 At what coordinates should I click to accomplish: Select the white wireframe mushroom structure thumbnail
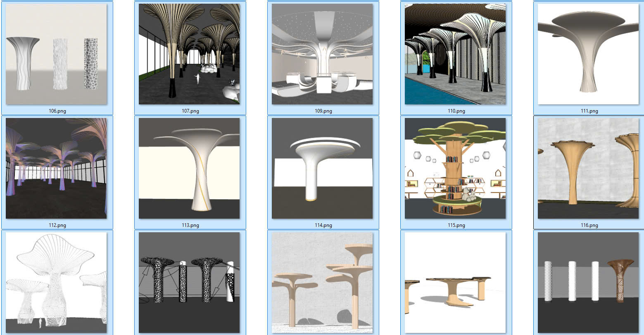56,283
